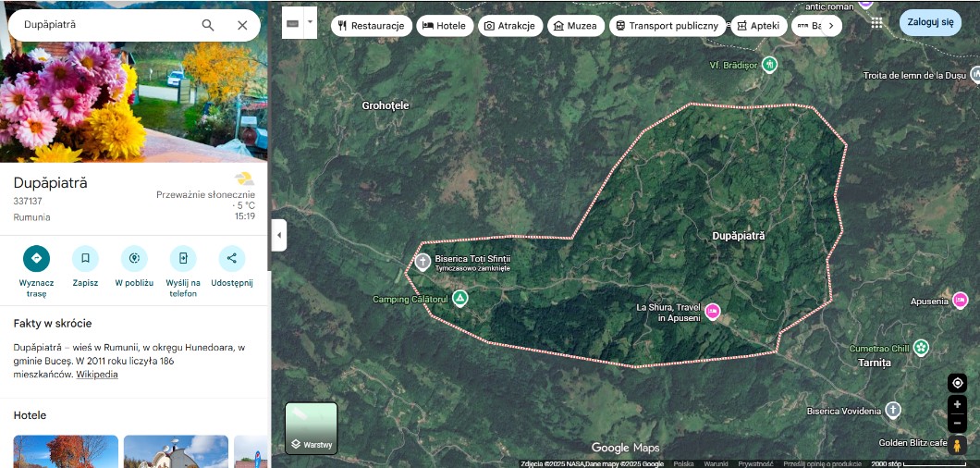Zoom in with plus button
The width and height of the screenshot is (980, 468).
click(x=958, y=405)
